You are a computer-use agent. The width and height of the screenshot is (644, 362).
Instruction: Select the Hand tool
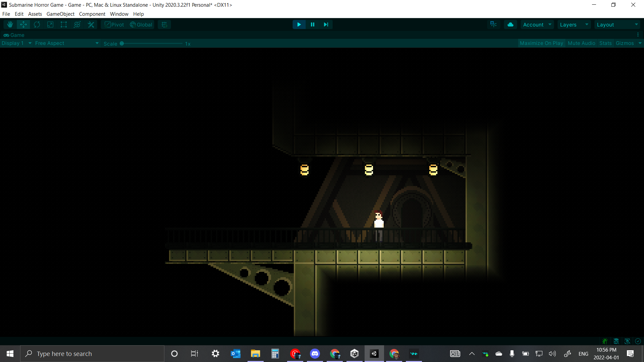pyautogui.click(x=10, y=24)
